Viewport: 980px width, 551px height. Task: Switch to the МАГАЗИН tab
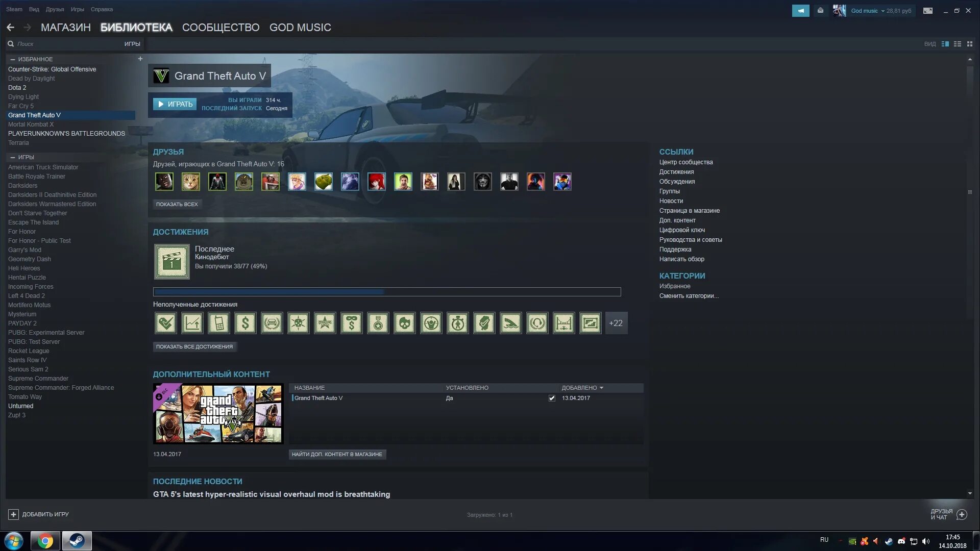point(65,28)
